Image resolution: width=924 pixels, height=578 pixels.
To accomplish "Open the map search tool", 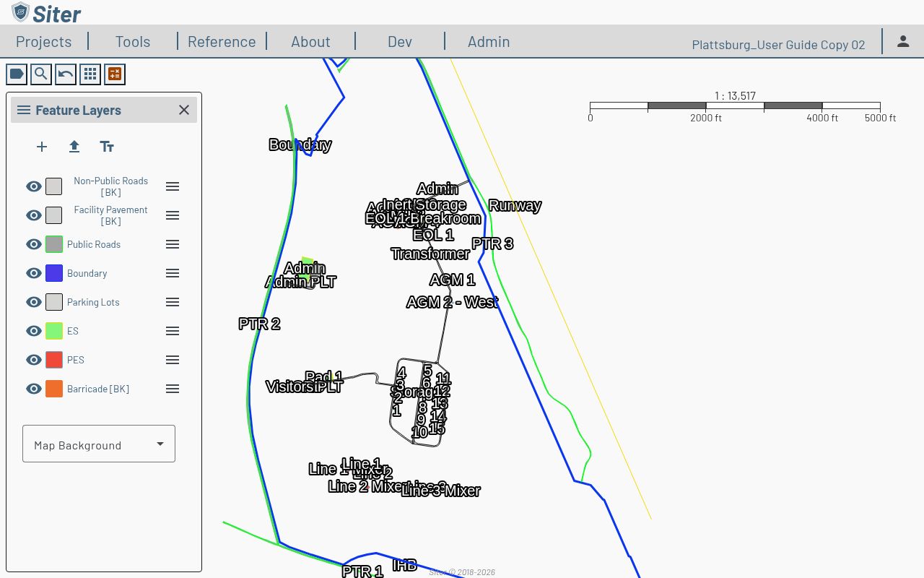I will pos(41,74).
